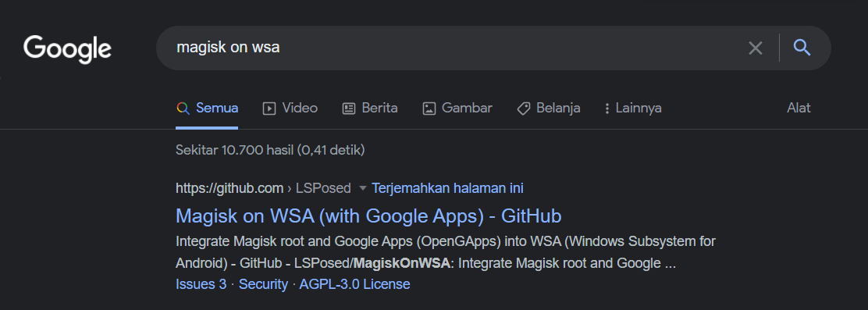Viewport: 868px width, 310px height.
Task: Go to the Belanja tab
Action: (549, 109)
